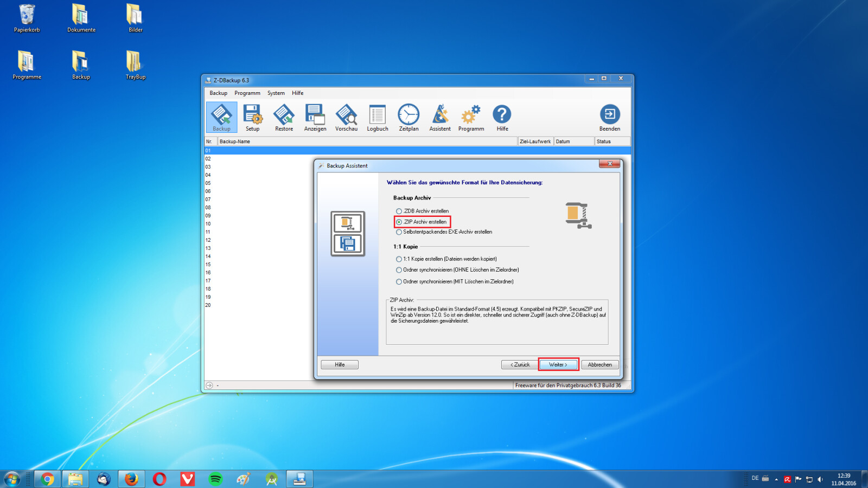
Task: Start the Assistent wizard icon
Action: [440, 117]
